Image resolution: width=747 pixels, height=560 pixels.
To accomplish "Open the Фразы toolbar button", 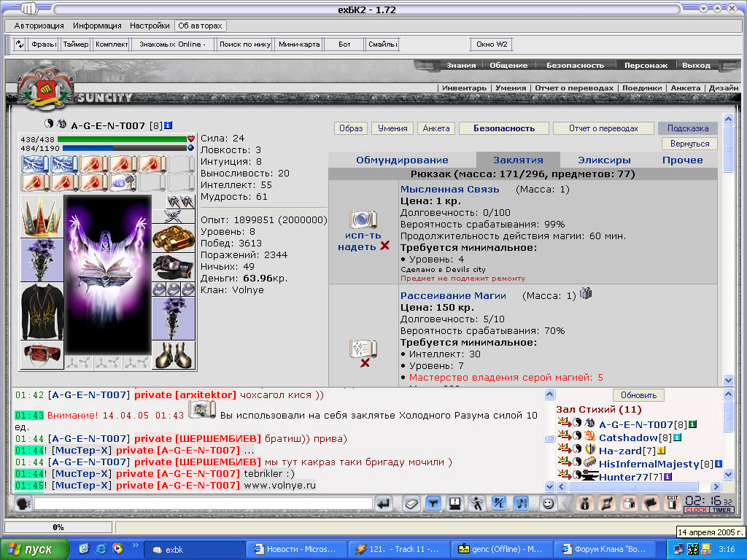I will pos(44,44).
